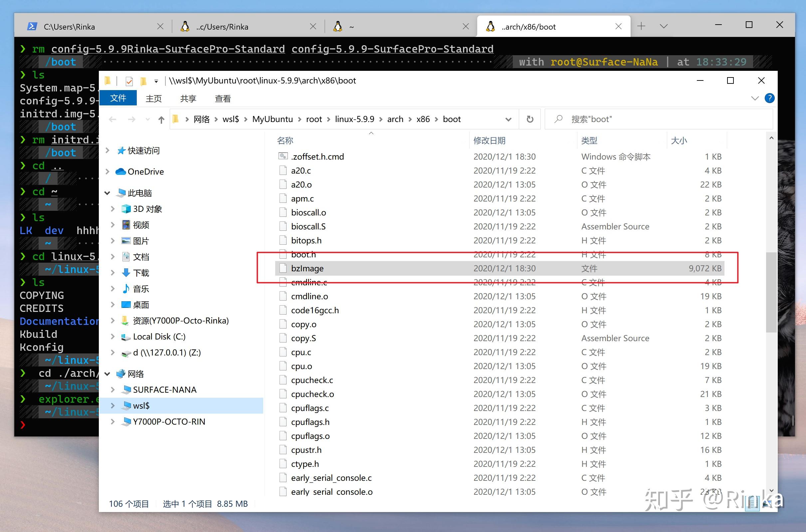Refresh the boot folder listing

pyautogui.click(x=530, y=119)
